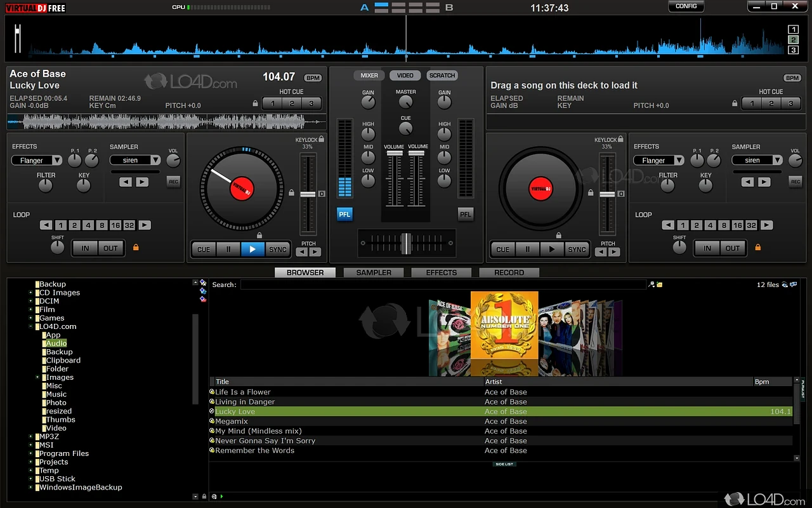Select the SCRATCH panel tab
The width and height of the screenshot is (812, 508).
(442, 76)
